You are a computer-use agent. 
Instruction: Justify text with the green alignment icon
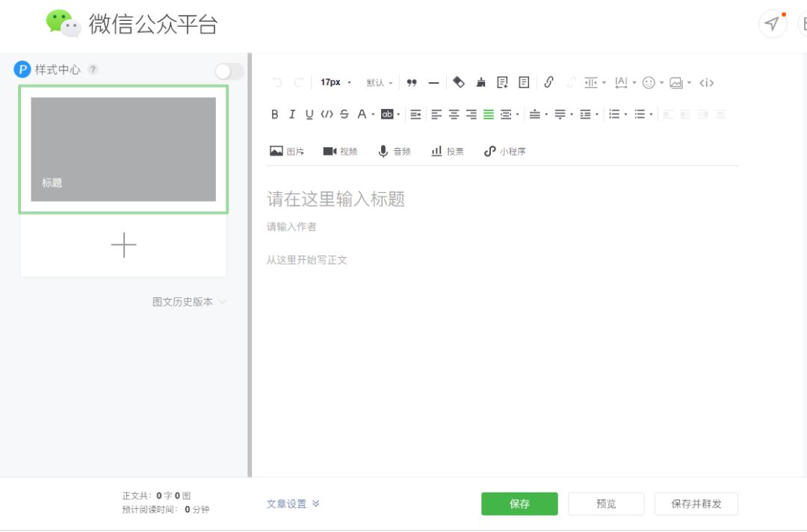(489, 114)
